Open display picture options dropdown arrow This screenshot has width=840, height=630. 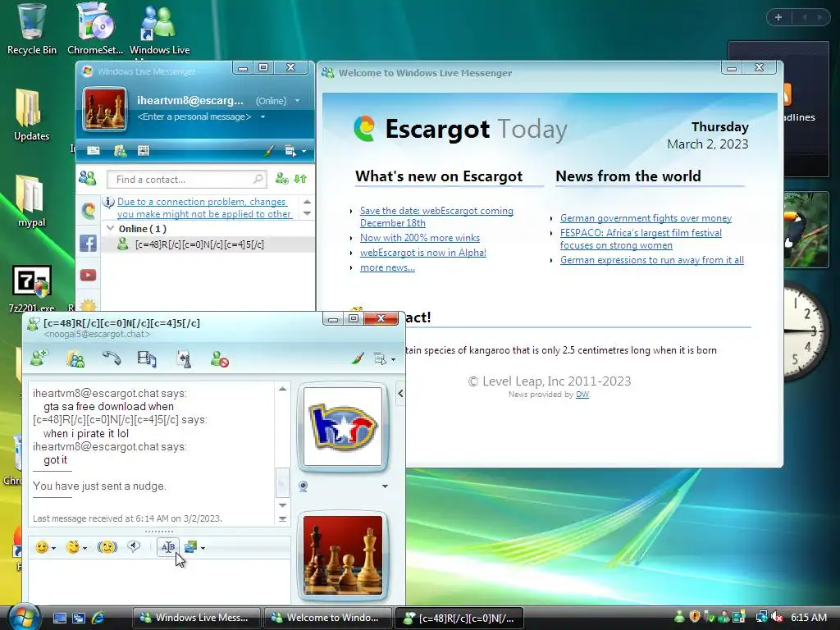point(385,486)
